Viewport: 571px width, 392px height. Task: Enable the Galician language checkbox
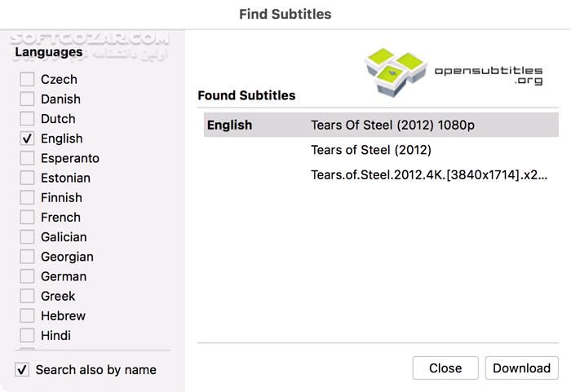(x=28, y=237)
